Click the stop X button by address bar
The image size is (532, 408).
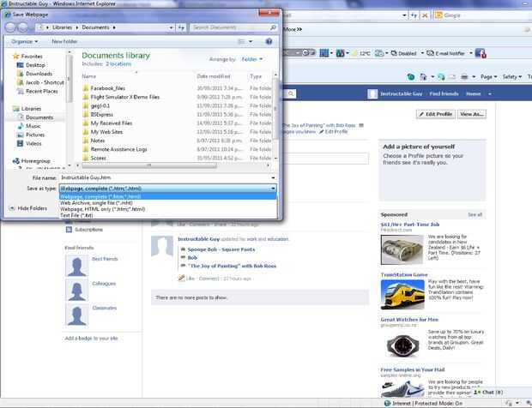pos(425,15)
